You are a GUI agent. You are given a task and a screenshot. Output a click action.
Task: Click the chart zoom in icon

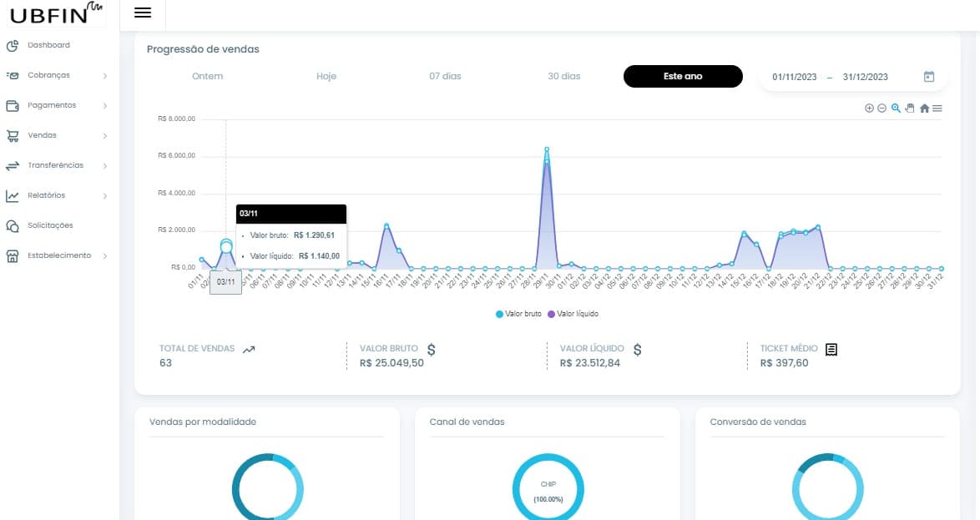[x=869, y=109]
